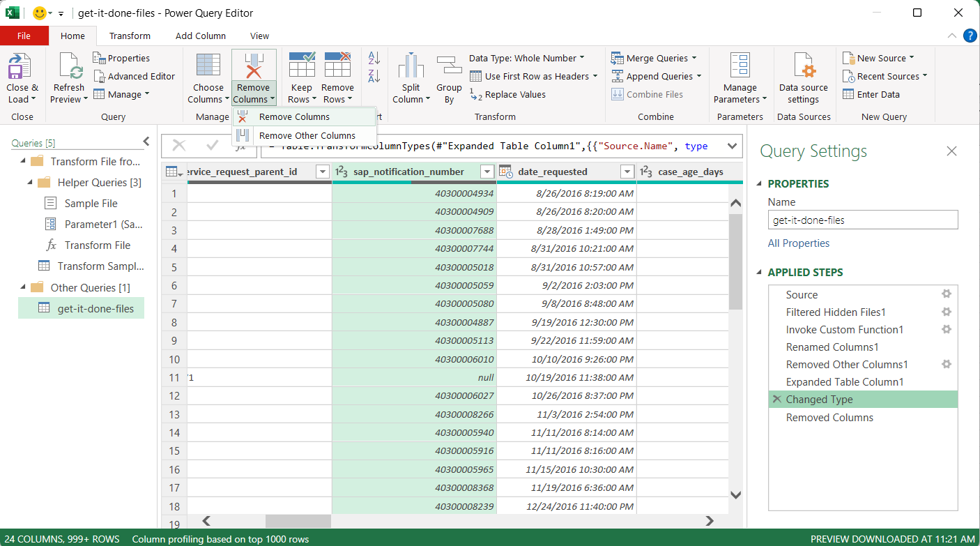Collapse the Queries pane arrow

click(146, 142)
